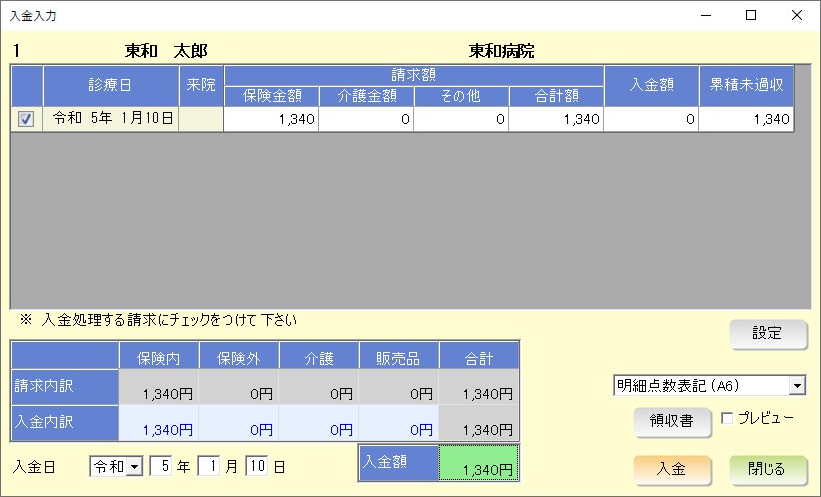Screen dimensions: 821x497
Task: Click the 入金日 year input field
Action: [x=161, y=467]
